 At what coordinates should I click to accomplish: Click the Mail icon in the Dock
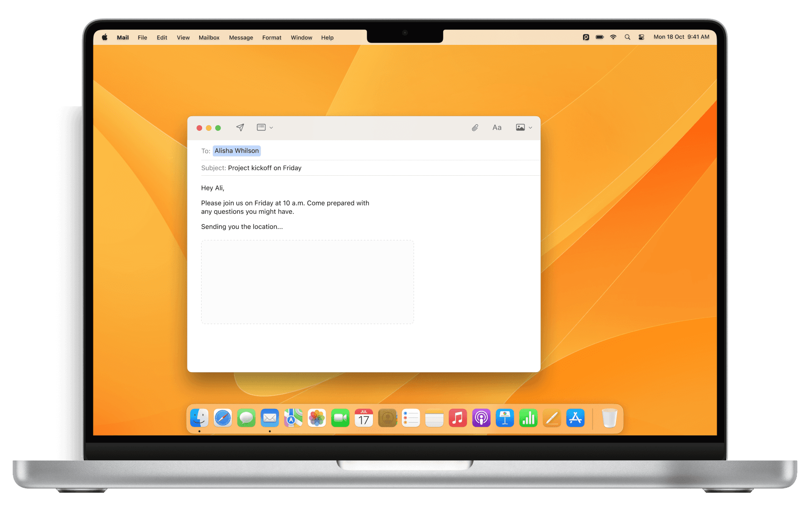click(x=270, y=418)
